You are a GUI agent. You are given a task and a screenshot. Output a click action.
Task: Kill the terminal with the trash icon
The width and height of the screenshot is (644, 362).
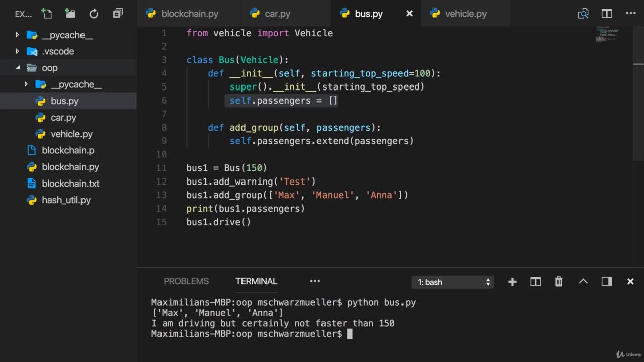(x=559, y=282)
